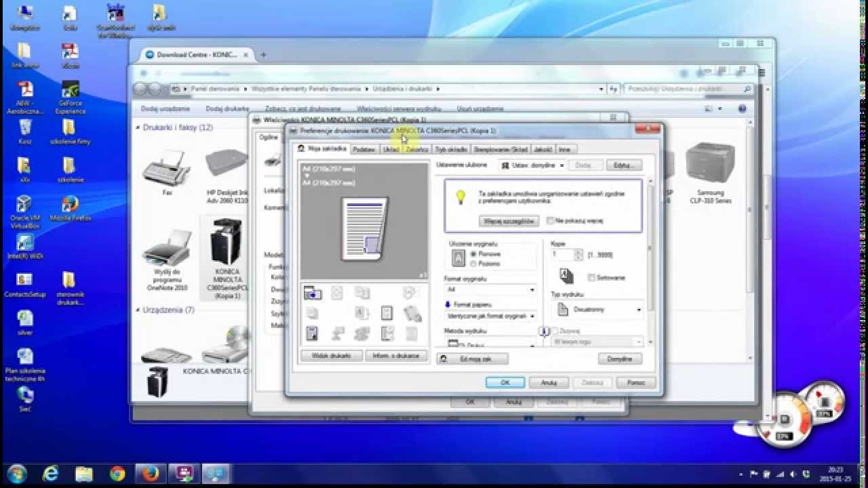The height and width of the screenshot is (488, 868).
Task: Select the Kosz recycle bin icon
Action: pos(25,131)
